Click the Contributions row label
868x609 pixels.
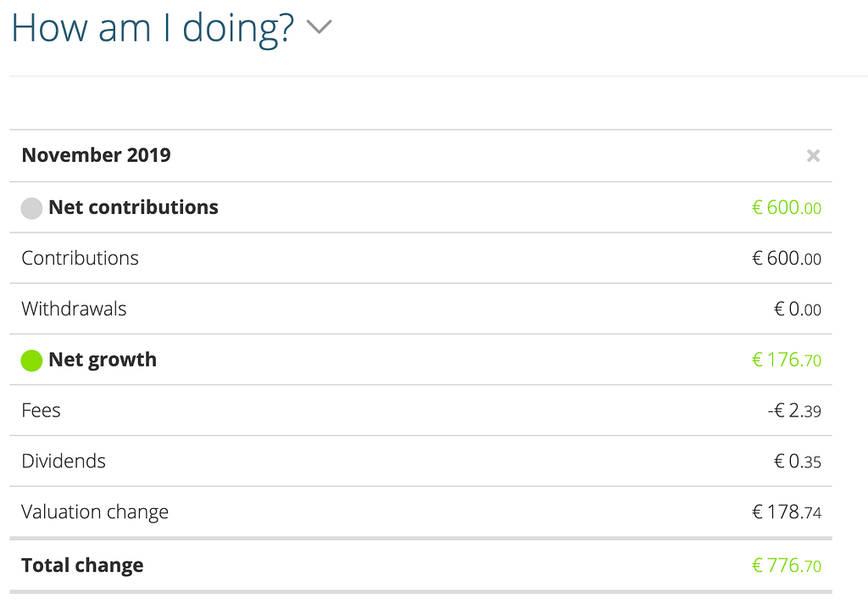(x=80, y=258)
